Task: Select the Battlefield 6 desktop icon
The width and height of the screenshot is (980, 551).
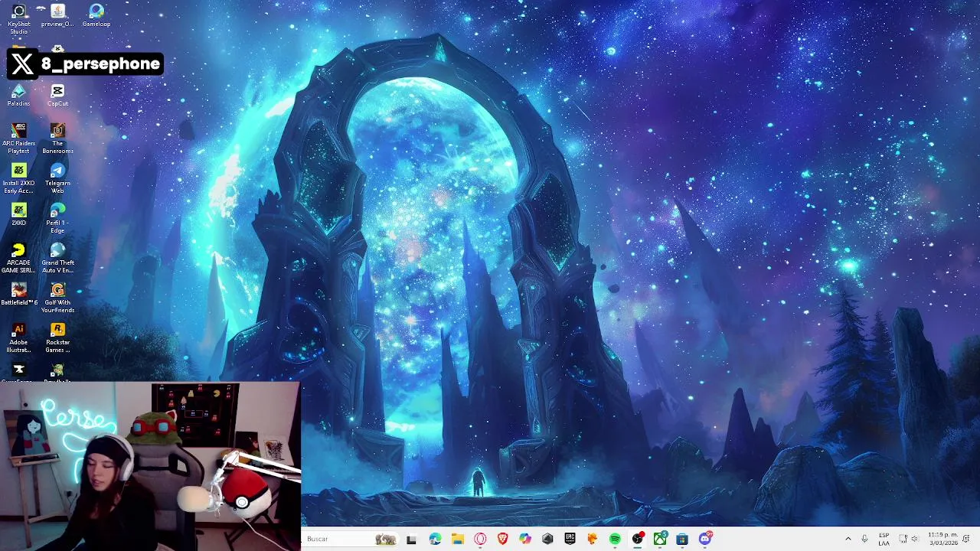Action: 19,294
